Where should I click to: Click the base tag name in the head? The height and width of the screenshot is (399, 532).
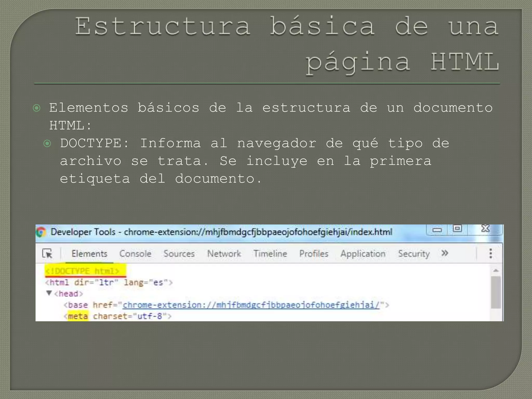78,305
